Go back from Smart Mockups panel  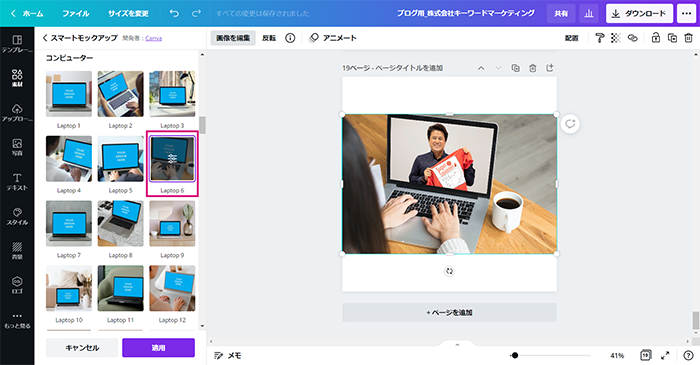(45, 38)
